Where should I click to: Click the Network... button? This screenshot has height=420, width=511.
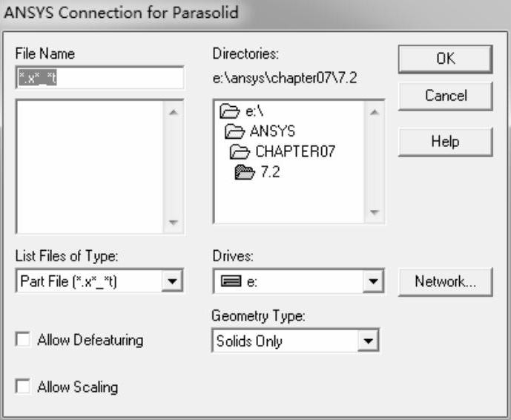[x=445, y=282]
